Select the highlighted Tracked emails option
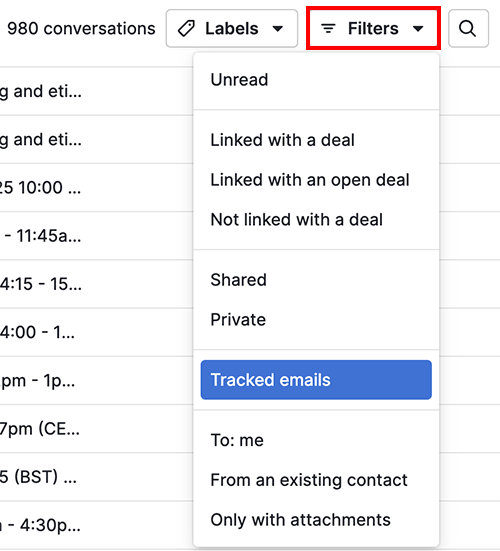The height and width of the screenshot is (551, 500). 316,380
